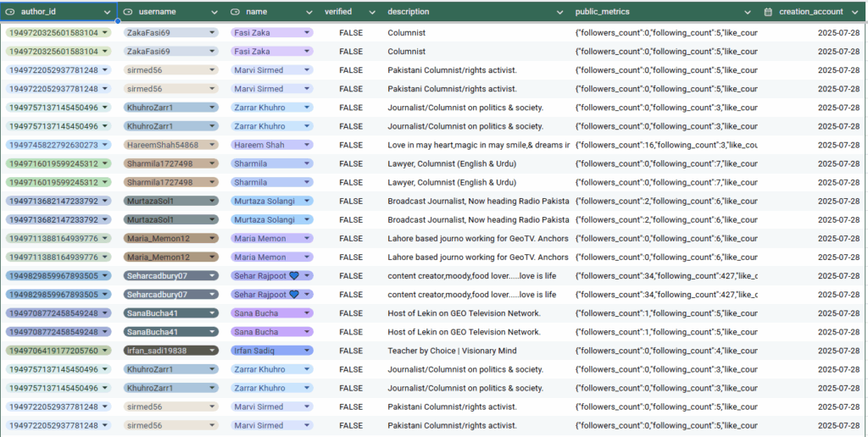Viewport: 868px width, 437px height.
Task: Select the author_id chip 1949745822792630273
Action: (x=53, y=145)
